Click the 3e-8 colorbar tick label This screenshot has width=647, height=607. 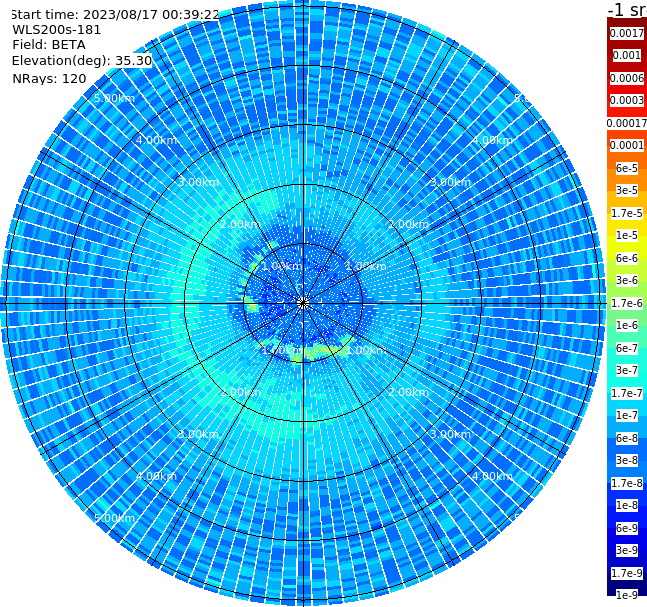pyautogui.click(x=627, y=460)
